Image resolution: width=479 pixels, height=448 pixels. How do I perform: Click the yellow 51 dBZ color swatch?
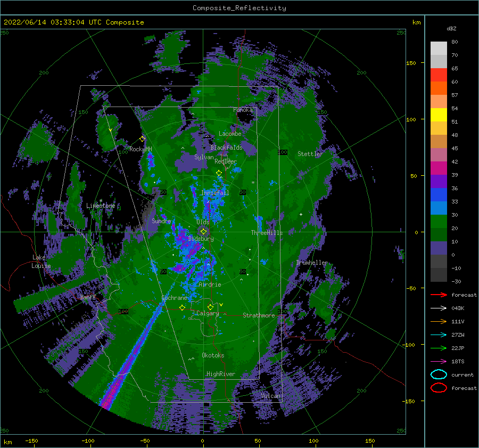click(x=439, y=115)
